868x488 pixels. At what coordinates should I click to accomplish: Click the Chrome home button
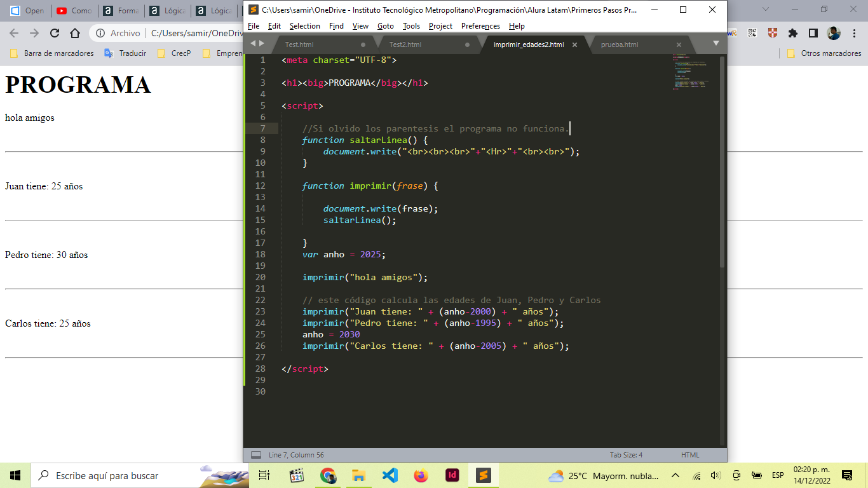coord(75,33)
